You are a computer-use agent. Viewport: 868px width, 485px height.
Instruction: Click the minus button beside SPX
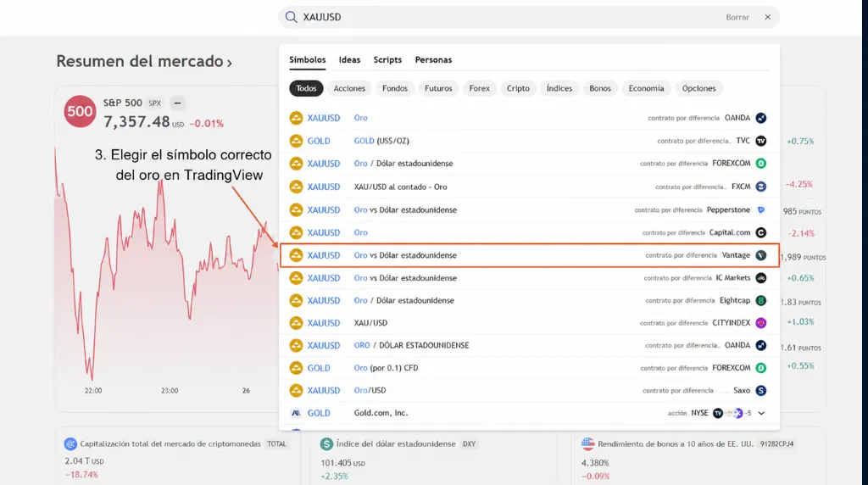(177, 103)
